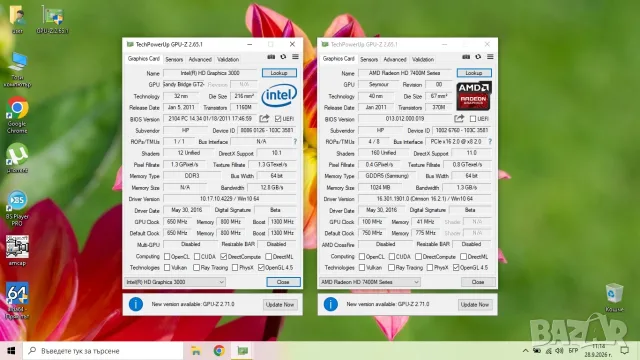Screen dimensions: 640x360
Task: Open File Explorer from the taskbar
Action: [x=196, y=351]
